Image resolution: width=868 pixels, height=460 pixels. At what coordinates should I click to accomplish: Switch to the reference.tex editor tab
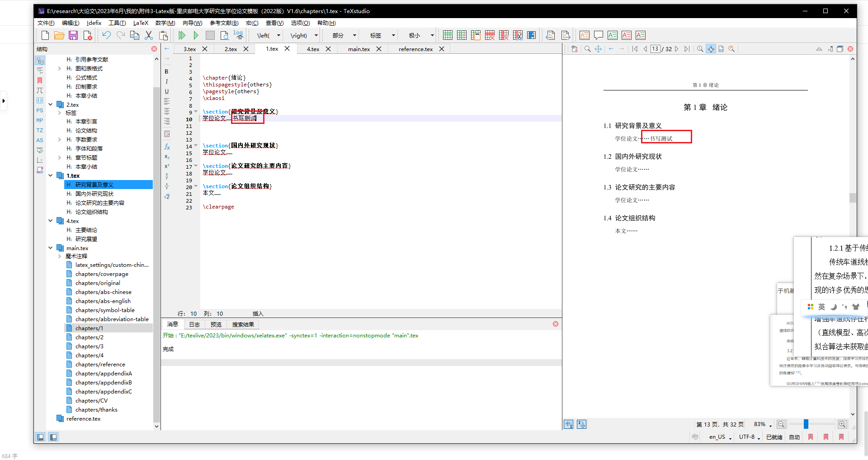415,49
